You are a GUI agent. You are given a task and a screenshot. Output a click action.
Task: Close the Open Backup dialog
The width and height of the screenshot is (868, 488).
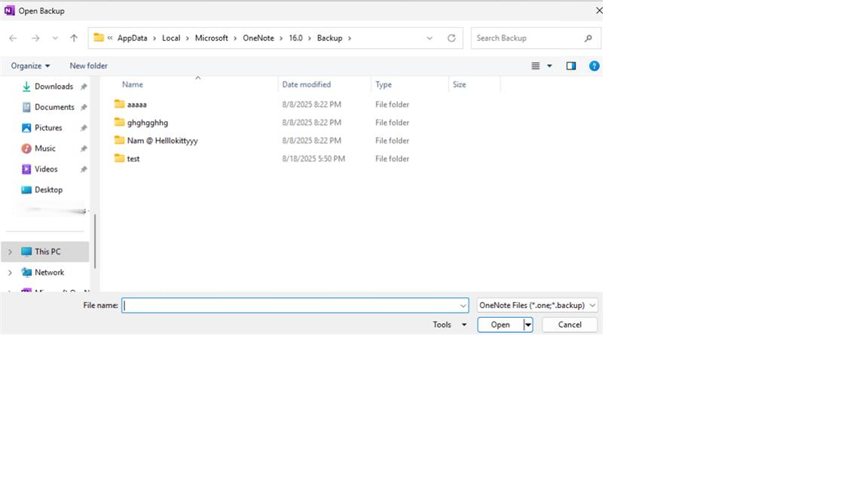pyautogui.click(x=599, y=11)
